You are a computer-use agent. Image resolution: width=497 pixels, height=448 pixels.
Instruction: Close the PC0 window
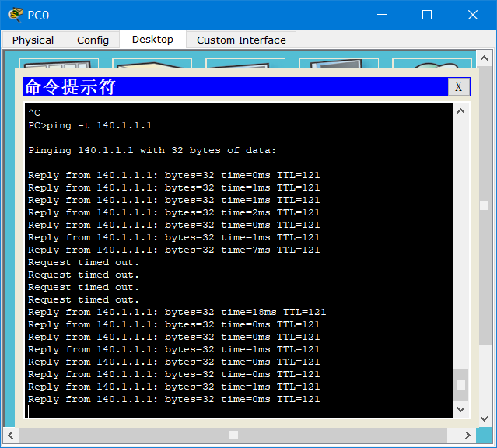point(473,15)
